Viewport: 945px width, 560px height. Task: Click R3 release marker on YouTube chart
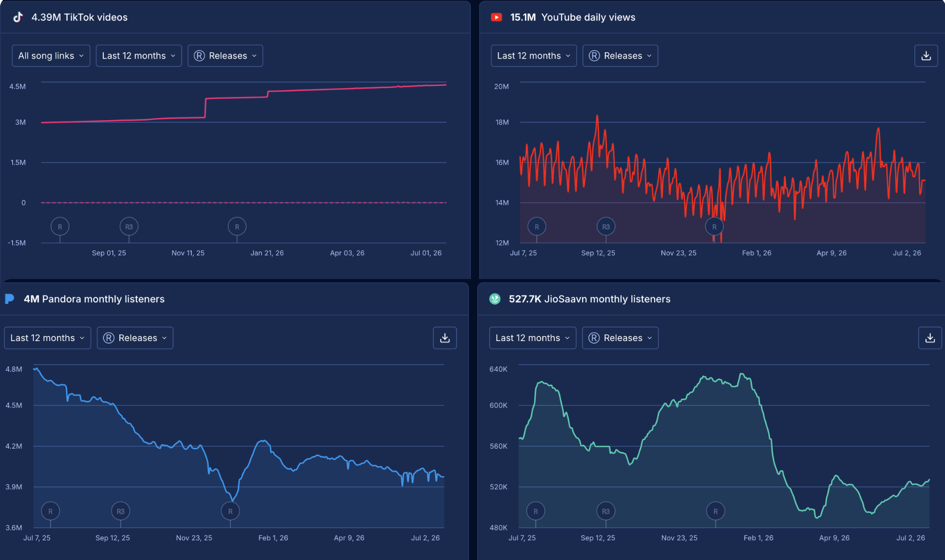pos(606,226)
